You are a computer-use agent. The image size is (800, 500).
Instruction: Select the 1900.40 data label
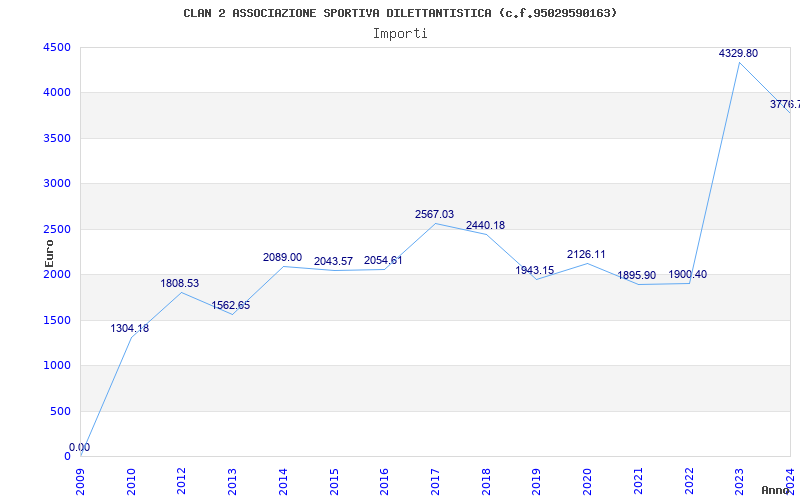[688, 274]
